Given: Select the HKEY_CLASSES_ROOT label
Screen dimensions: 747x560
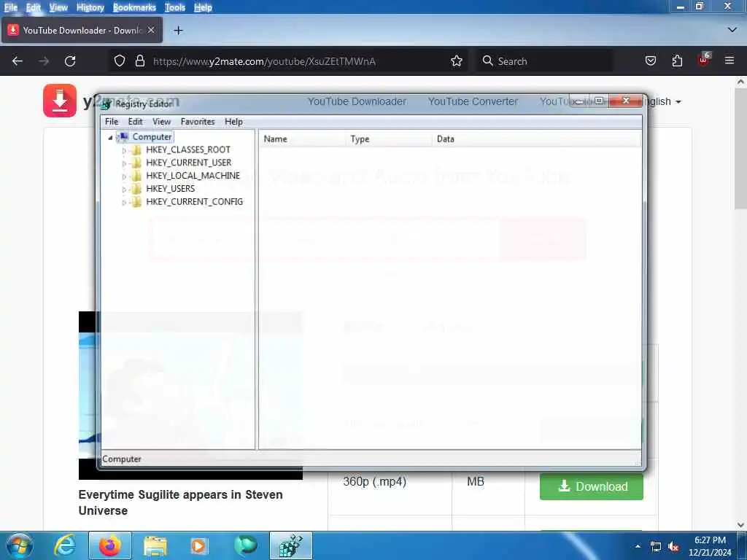Looking at the screenshot, I should [188, 150].
